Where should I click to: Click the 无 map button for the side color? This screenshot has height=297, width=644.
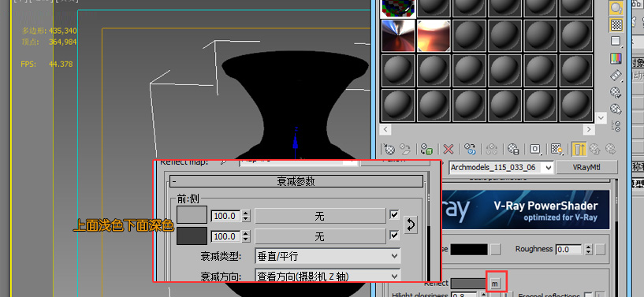click(320, 236)
